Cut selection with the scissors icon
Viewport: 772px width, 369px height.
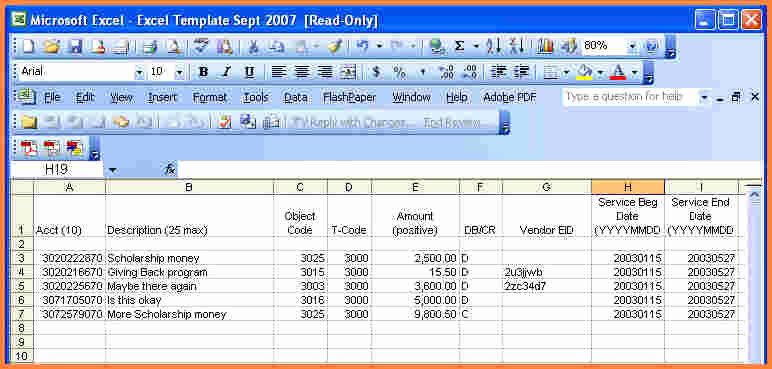(x=253, y=47)
